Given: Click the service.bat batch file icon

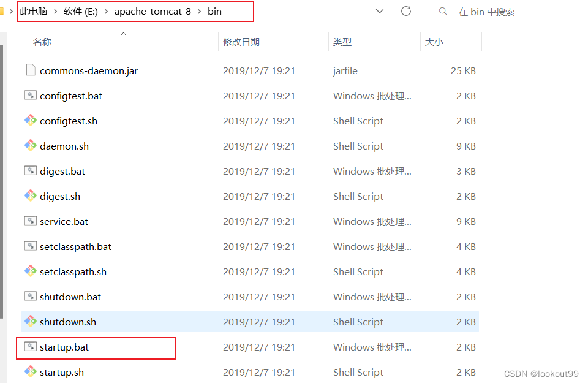Looking at the screenshot, I should 31,221.
